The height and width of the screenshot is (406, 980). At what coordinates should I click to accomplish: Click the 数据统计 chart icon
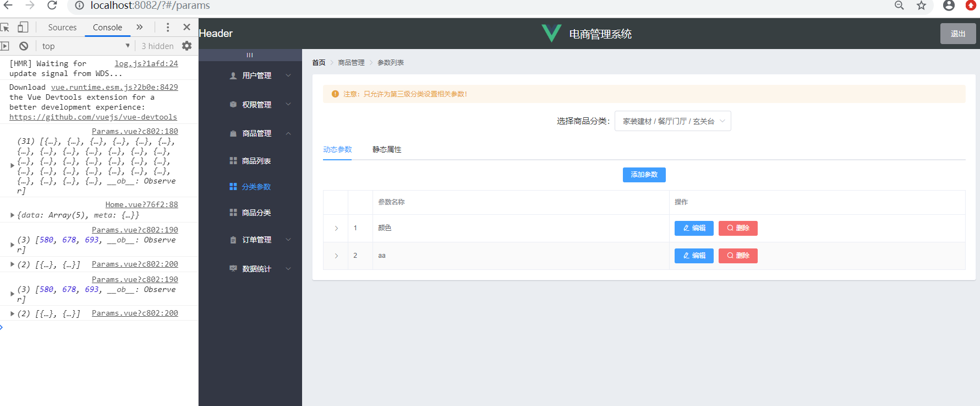click(x=233, y=268)
